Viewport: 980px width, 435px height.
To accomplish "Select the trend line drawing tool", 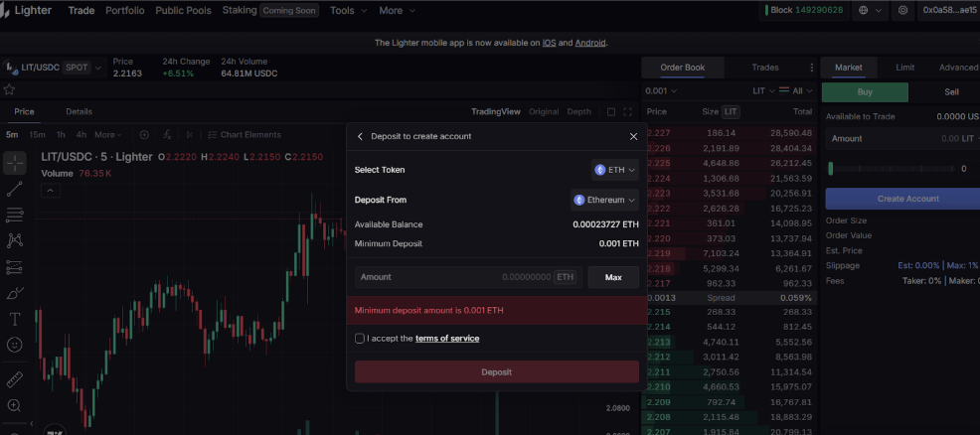I will pyautogui.click(x=15, y=189).
